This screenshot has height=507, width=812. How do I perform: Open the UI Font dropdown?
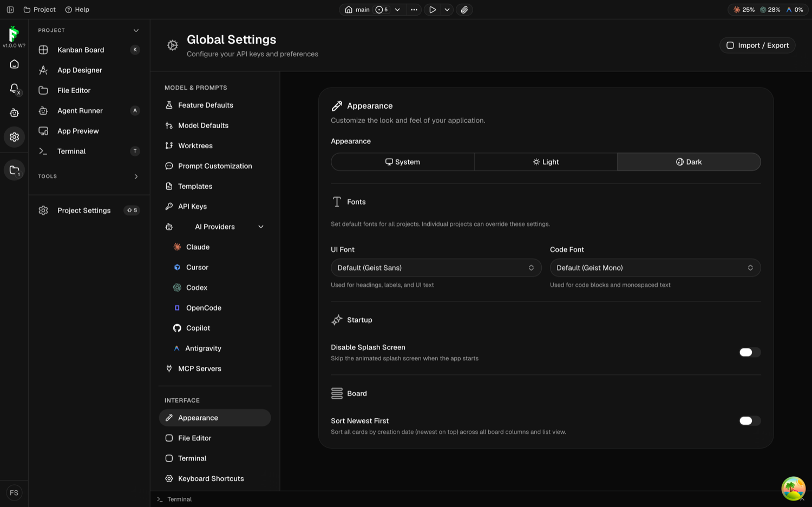[x=436, y=268]
